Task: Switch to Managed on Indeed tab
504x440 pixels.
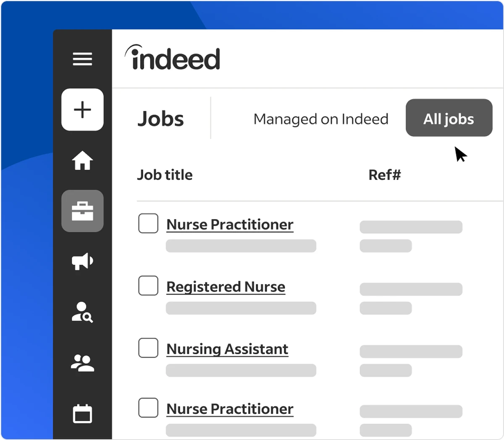Action: pyautogui.click(x=321, y=119)
